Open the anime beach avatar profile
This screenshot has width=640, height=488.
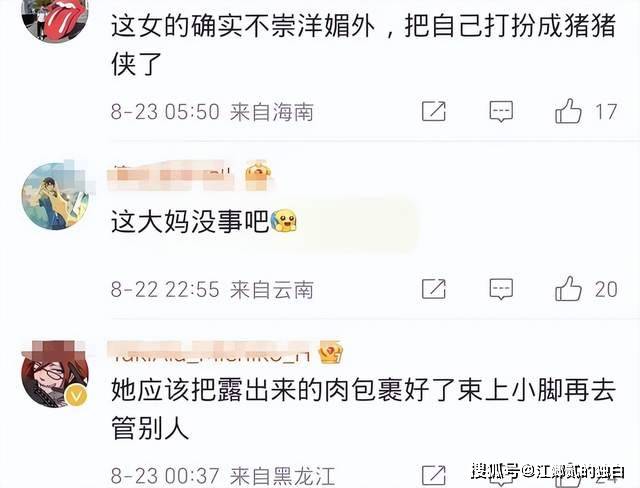pos(55,196)
